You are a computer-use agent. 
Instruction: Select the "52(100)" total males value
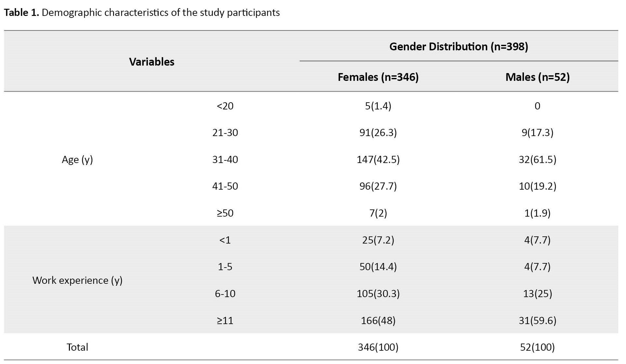coord(537,347)
